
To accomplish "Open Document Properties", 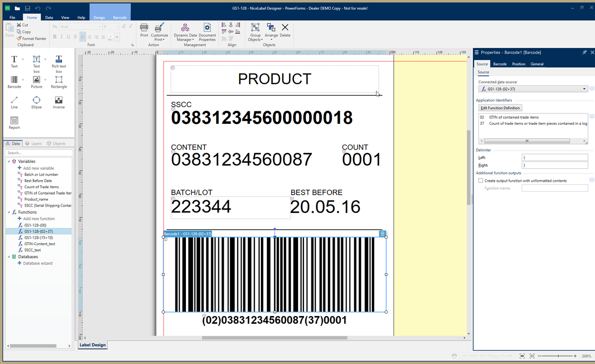I will tap(207, 32).
